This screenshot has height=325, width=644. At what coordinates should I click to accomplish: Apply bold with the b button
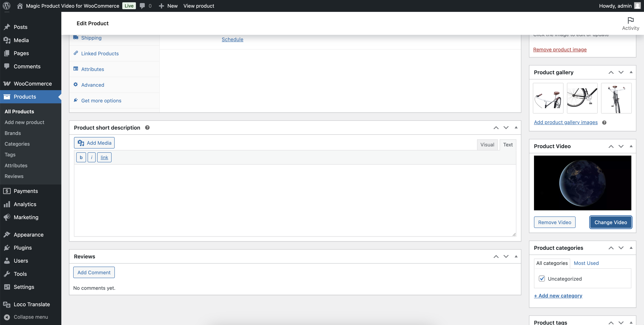click(x=81, y=157)
